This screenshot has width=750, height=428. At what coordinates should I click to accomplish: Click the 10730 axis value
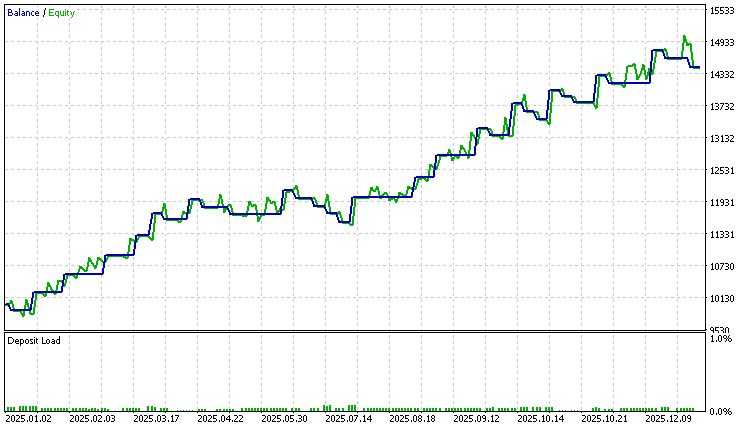(x=722, y=267)
